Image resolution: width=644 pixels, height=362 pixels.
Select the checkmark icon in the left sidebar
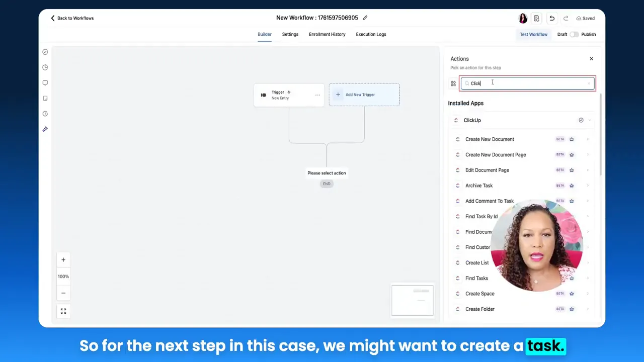tap(45, 52)
